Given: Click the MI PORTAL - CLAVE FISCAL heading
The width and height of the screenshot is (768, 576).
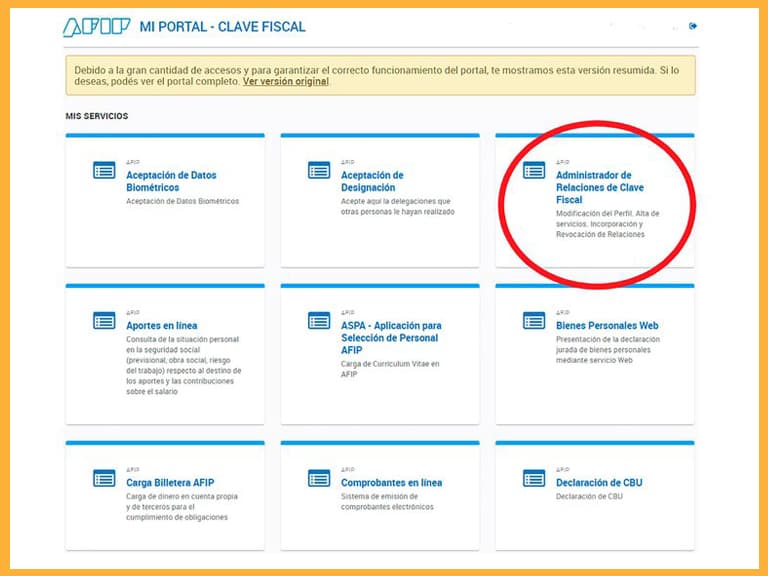Looking at the screenshot, I should tap(222, 27).
